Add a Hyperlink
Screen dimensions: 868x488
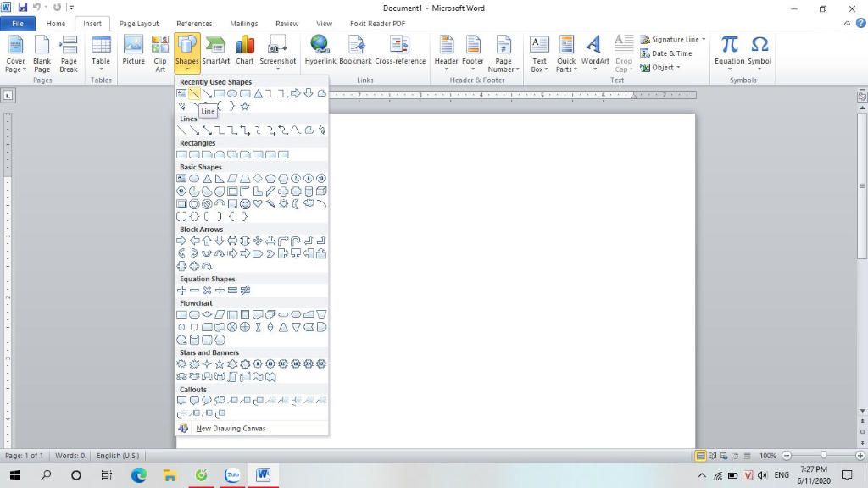point(320,50)
